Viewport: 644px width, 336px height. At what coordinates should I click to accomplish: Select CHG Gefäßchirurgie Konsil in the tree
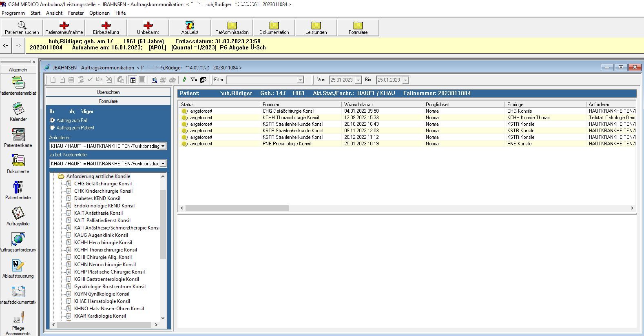[x=103, y=184]
